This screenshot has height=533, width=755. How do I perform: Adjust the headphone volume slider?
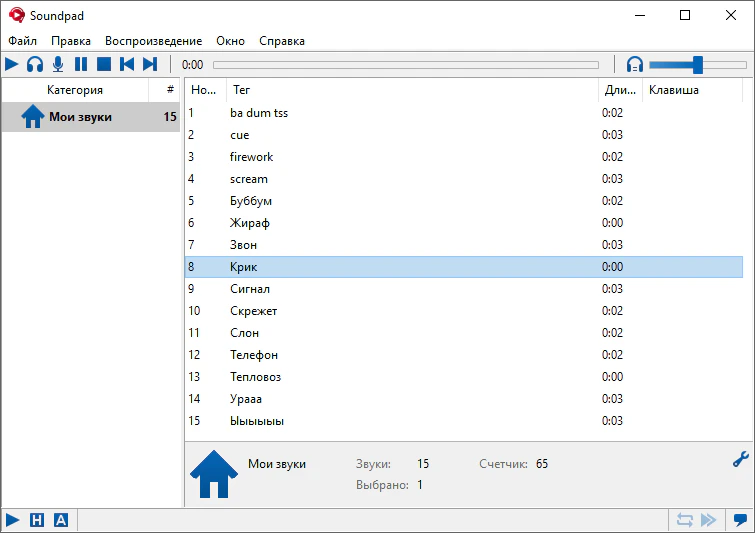[697, 65]
